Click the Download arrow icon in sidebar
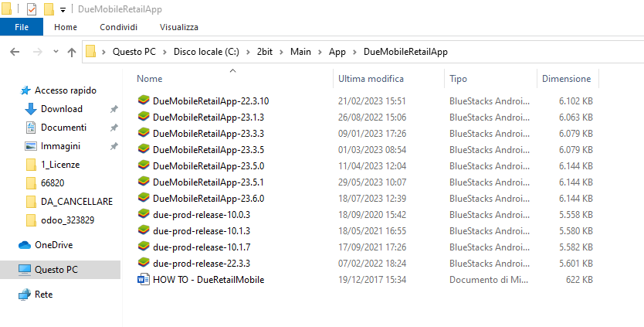 point(31,109)
